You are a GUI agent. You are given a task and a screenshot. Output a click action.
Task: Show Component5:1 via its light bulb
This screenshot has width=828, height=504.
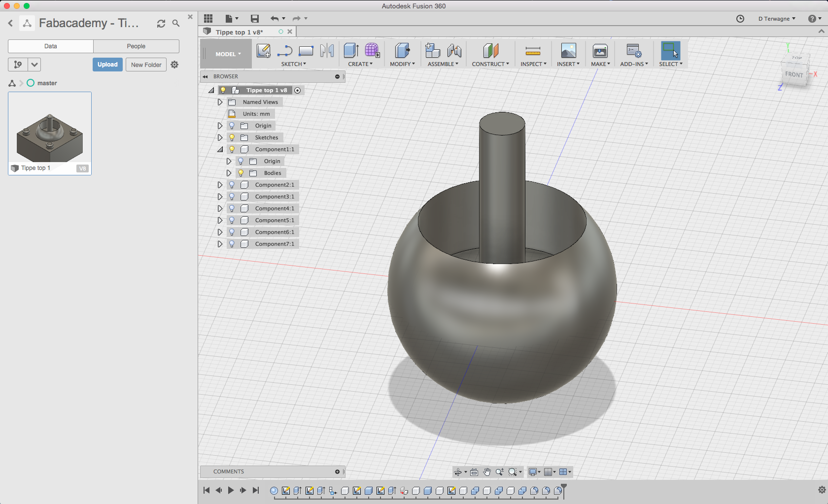(232, 220)
